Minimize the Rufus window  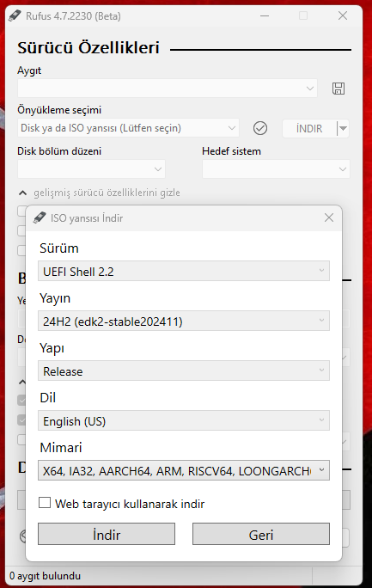(x=265, y=15)
